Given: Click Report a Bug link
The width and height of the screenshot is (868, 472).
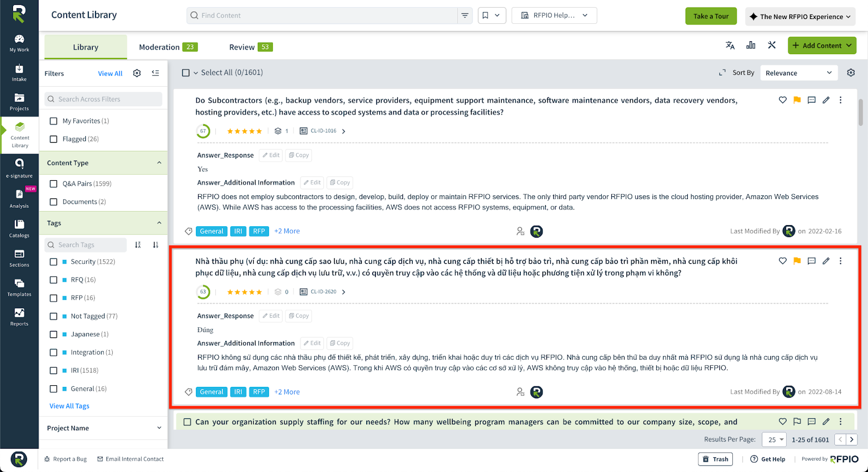Looking at the screenshot, I should 65,459.
